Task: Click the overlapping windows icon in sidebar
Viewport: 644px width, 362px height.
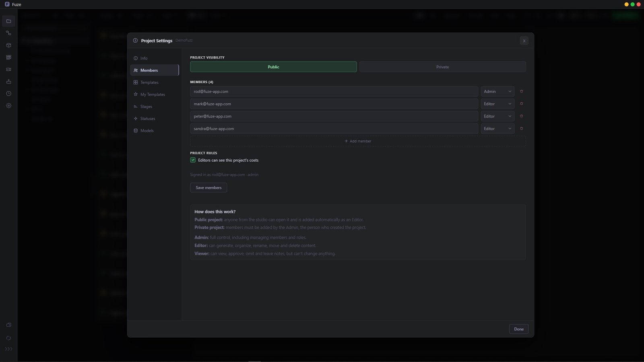Action: tap(8, 325)
